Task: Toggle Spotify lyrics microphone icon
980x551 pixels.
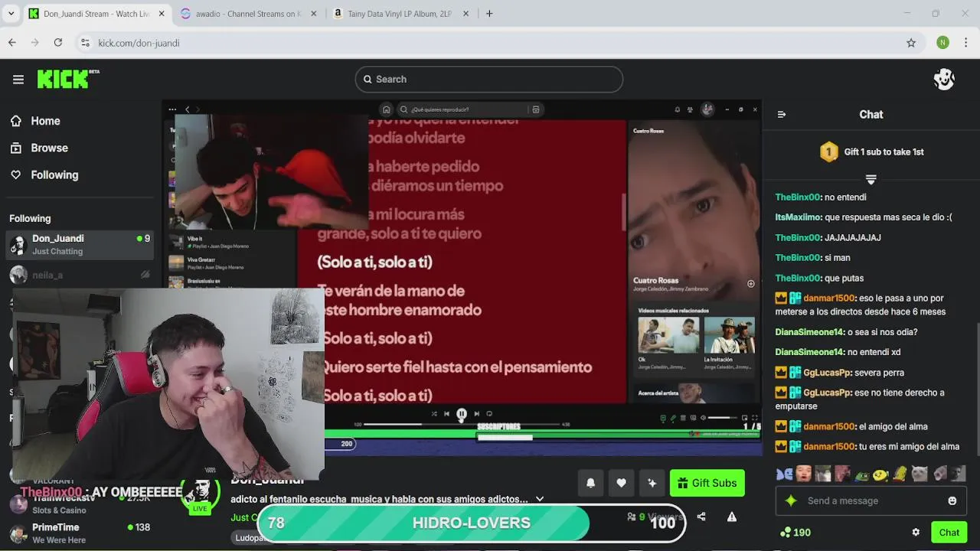Action: (x=673, y=418)
